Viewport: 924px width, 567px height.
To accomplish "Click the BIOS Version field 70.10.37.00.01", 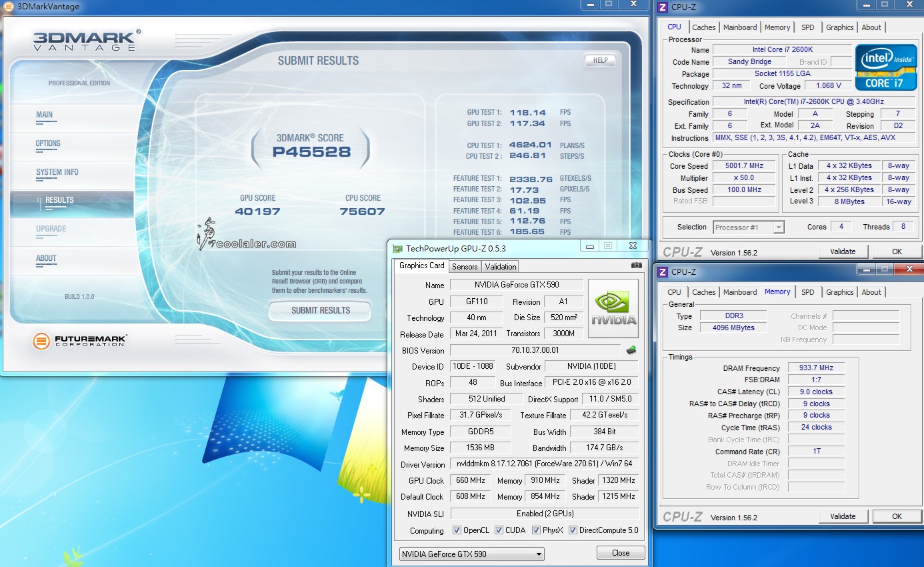I will (536, 350).
